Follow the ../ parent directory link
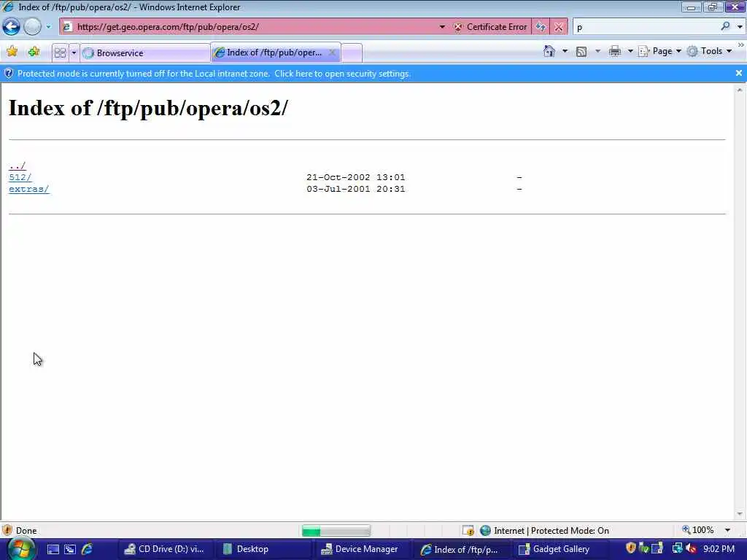The width and height of the screenshot is (747, 560). (18, 166)
